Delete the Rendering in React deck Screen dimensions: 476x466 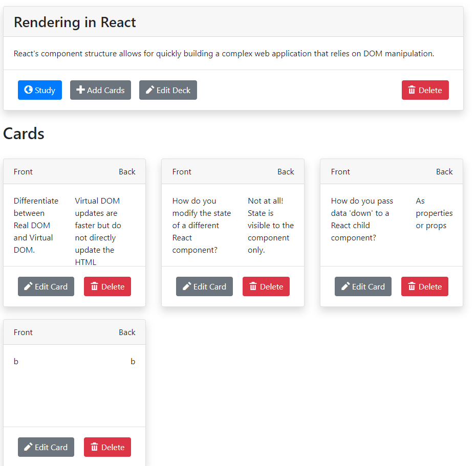click(x=425, y=90)
